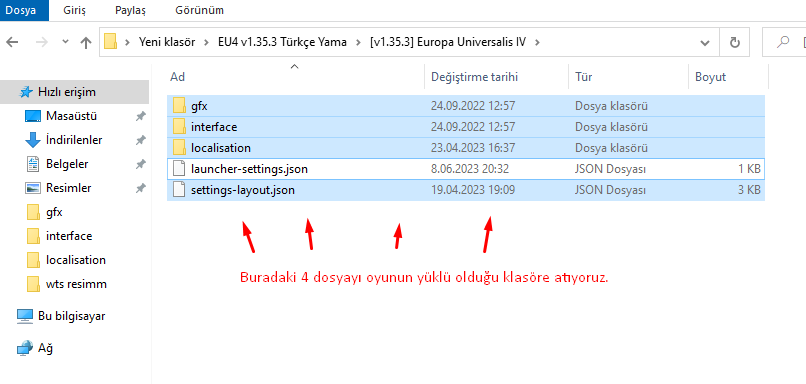Viewport: 806px width, 384px height.
Task: Click the folder icon in address bar
Action: pyautogui.click(x=110, y=41)
